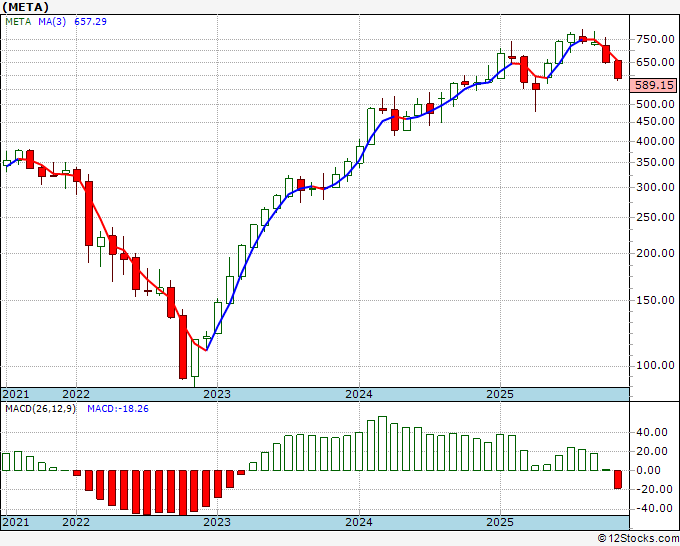Click the 150.00 price axis label
Screen dimensions: 680x546
point(655,300)
